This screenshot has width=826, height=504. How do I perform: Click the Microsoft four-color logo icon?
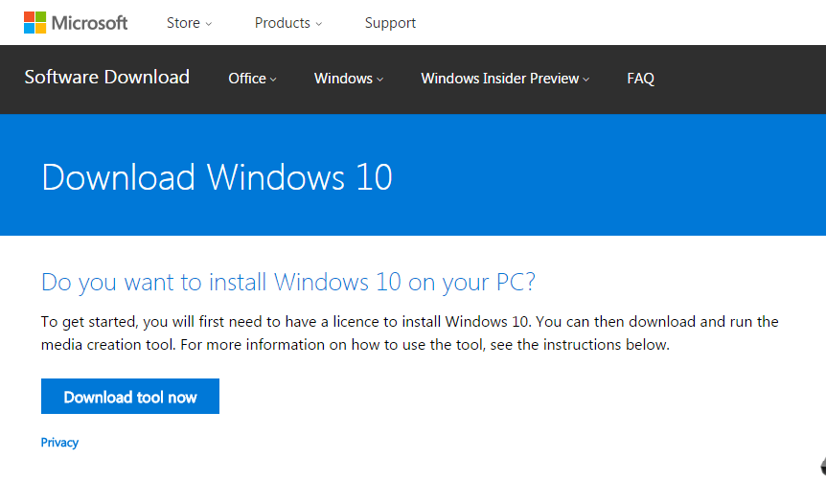click(34, 23)
